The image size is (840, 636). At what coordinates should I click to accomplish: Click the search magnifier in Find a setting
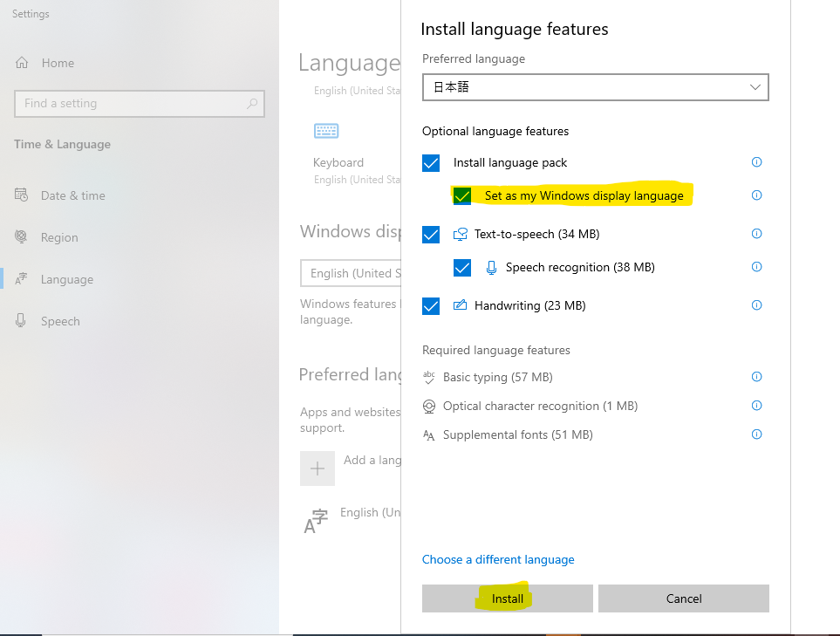pos(252,104)
